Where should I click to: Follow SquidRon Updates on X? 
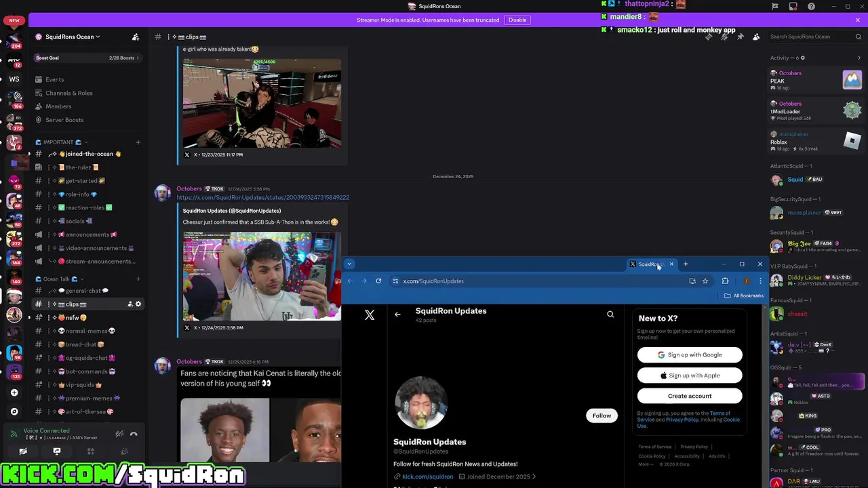click(x=601, y=415)
